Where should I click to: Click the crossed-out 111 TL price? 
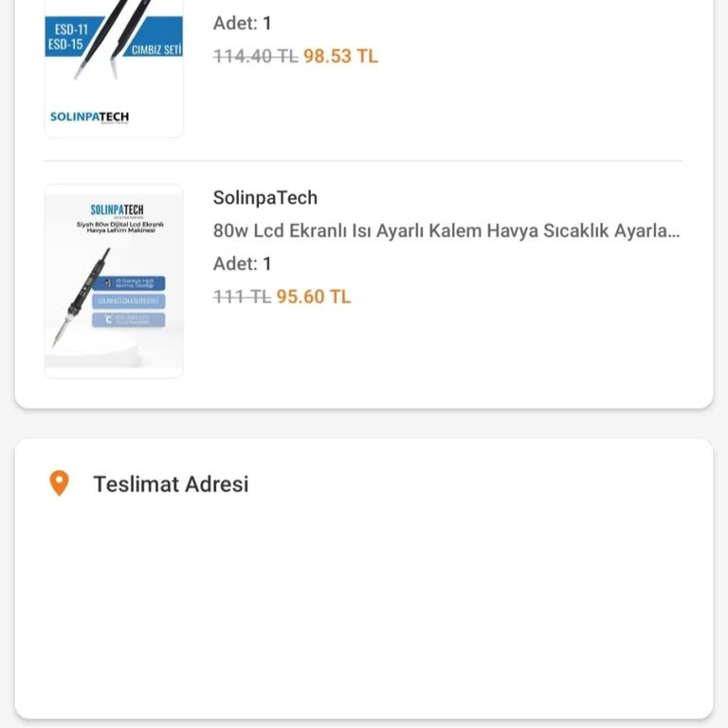242,297
